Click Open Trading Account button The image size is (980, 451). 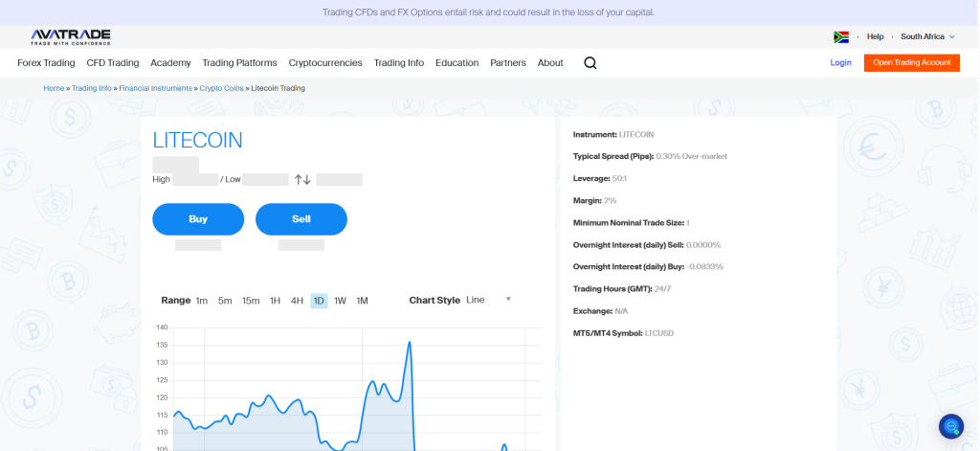[911, 62]
